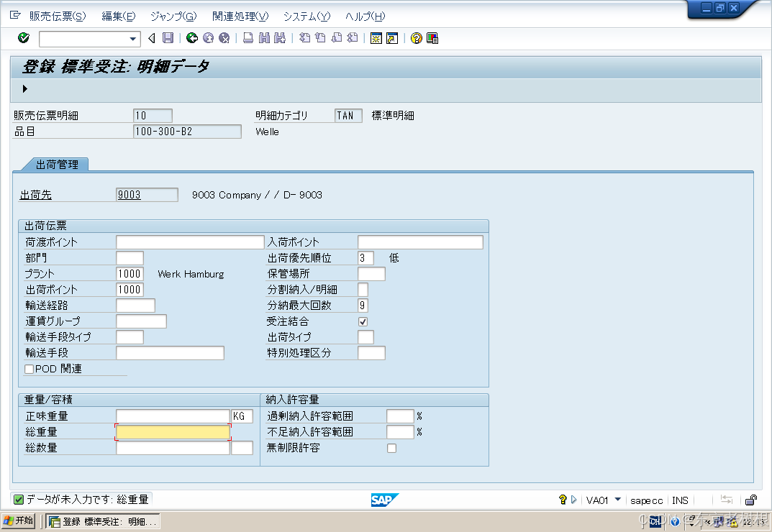
Task: Click the プラント field showing 1000
Action: pos(130,274)
